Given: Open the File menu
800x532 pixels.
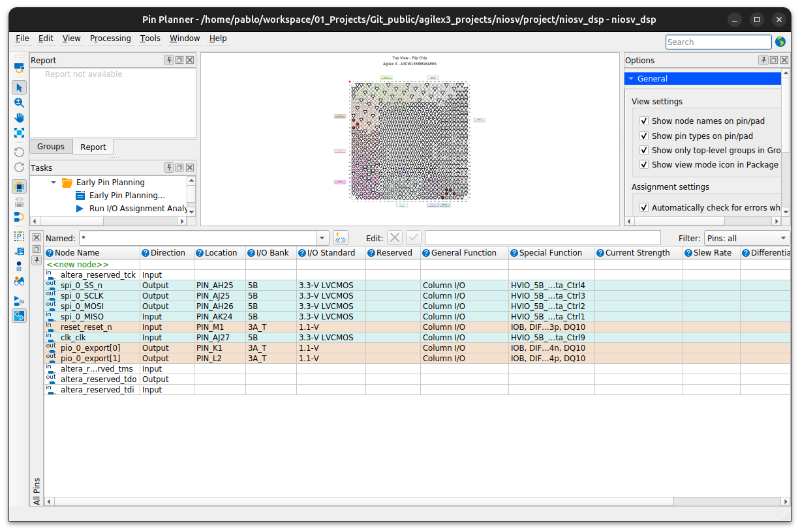Looking at the screenshot, I should (x=22, y=38).
